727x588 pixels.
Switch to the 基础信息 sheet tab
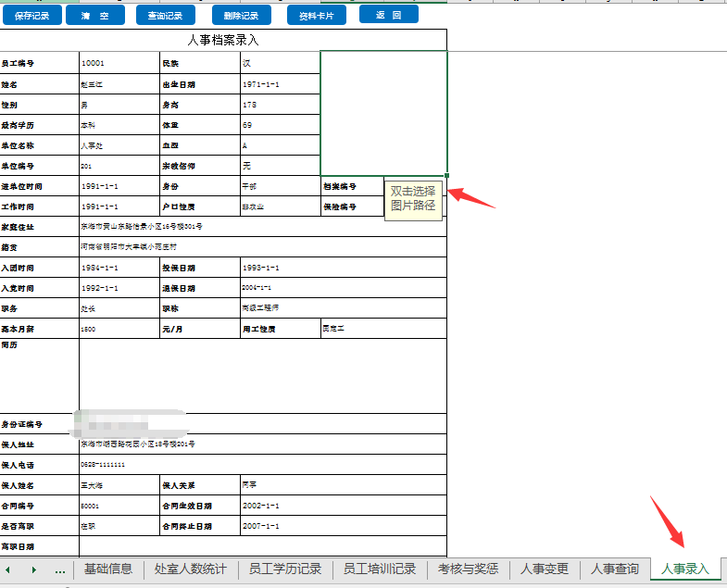(108, 569)
